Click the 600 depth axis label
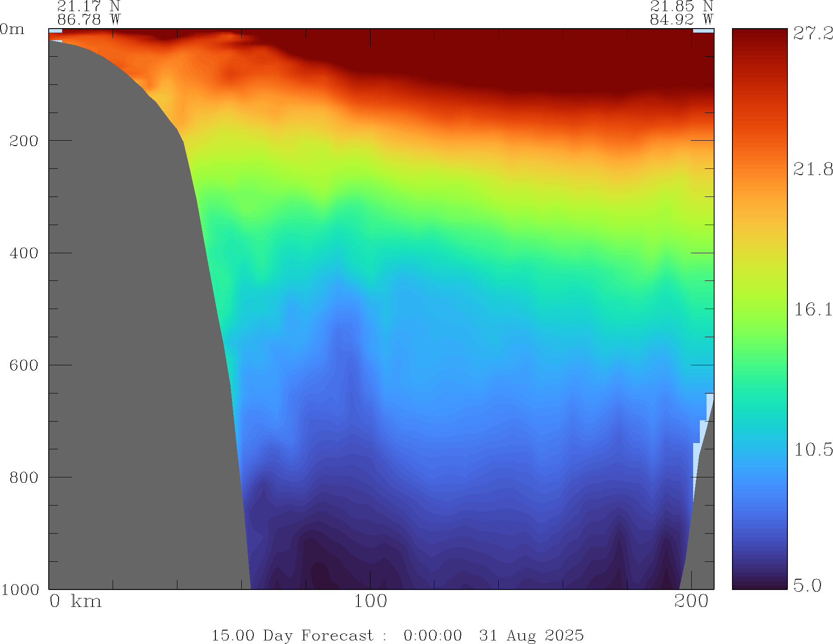 pyautogui.click(x=24, y=365)
